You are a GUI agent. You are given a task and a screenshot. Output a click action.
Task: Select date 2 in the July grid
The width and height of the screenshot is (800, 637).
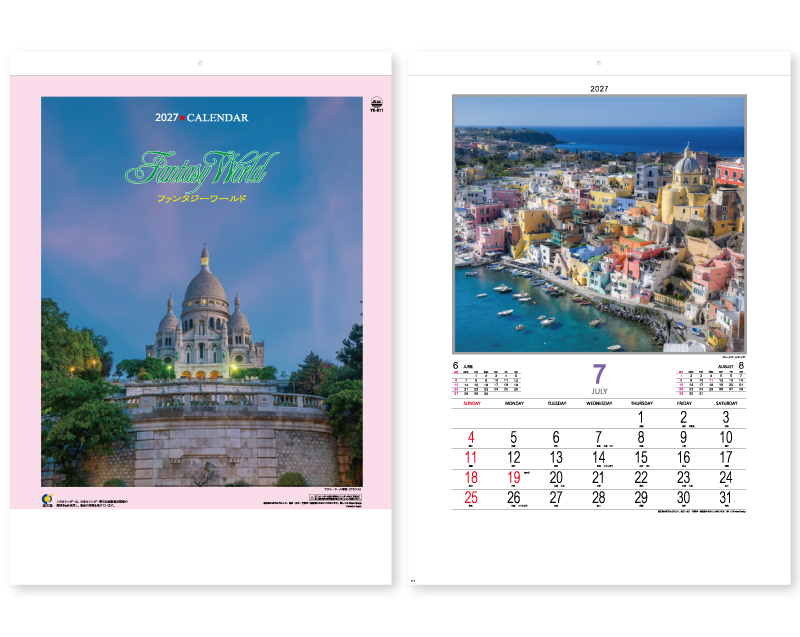(684, 418)
